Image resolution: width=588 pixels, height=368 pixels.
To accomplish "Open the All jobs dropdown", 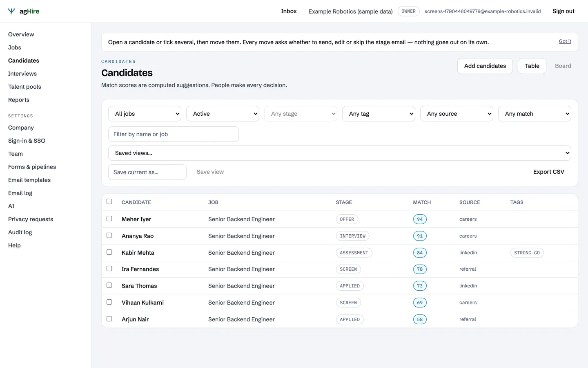I will click(145, 114).
